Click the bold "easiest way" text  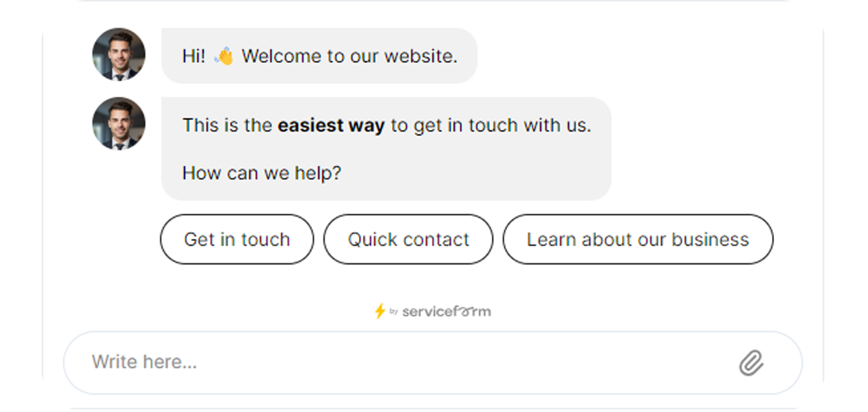click(x=331, y=125)
